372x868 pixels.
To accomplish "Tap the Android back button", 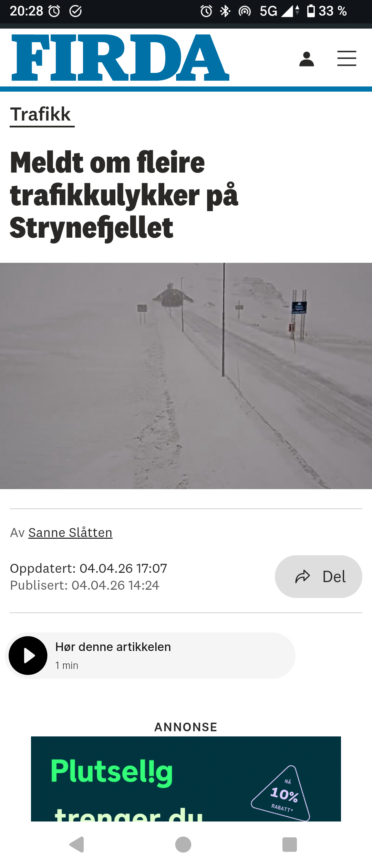I will pos(77,845).
